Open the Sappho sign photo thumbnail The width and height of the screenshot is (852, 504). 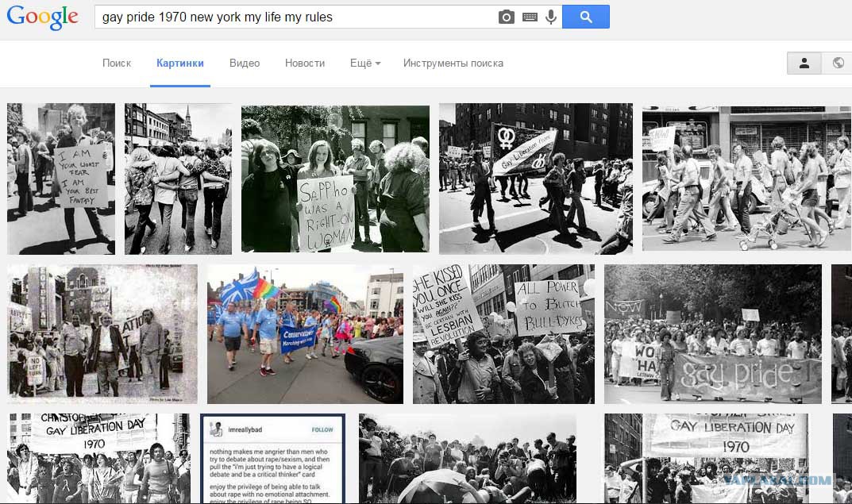(335, 178)
